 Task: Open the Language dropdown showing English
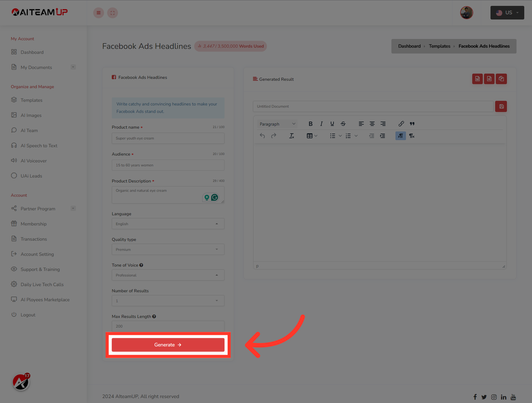click(x=168, y=224)
